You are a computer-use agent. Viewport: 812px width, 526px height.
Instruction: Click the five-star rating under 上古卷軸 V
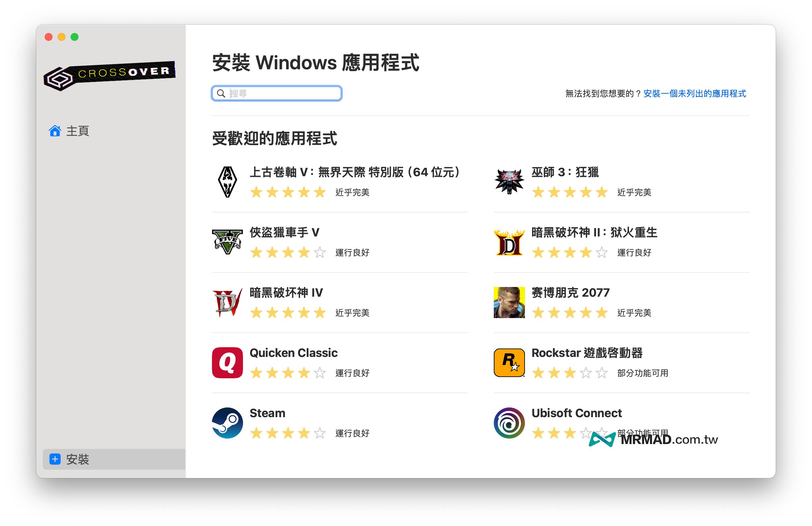click(x=288, y=192)
